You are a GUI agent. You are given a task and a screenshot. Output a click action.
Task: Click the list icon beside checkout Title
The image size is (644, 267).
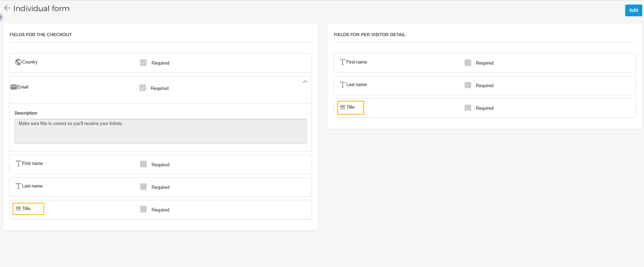point(18,209)
